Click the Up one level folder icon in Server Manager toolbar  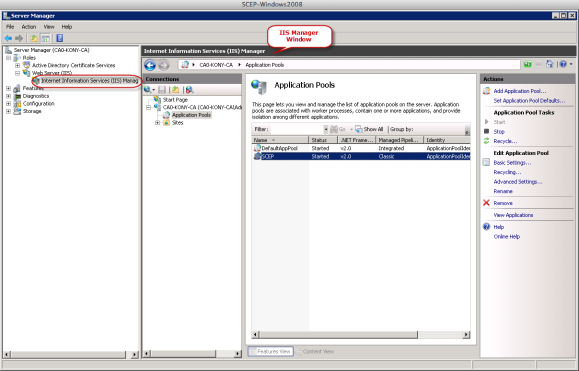[x=34, y=38]
